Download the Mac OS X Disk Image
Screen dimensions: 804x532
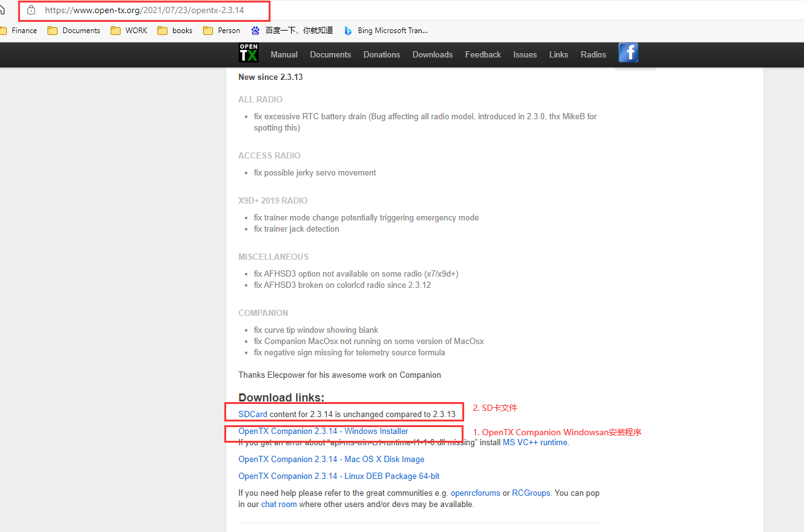[x=332, y=459]
